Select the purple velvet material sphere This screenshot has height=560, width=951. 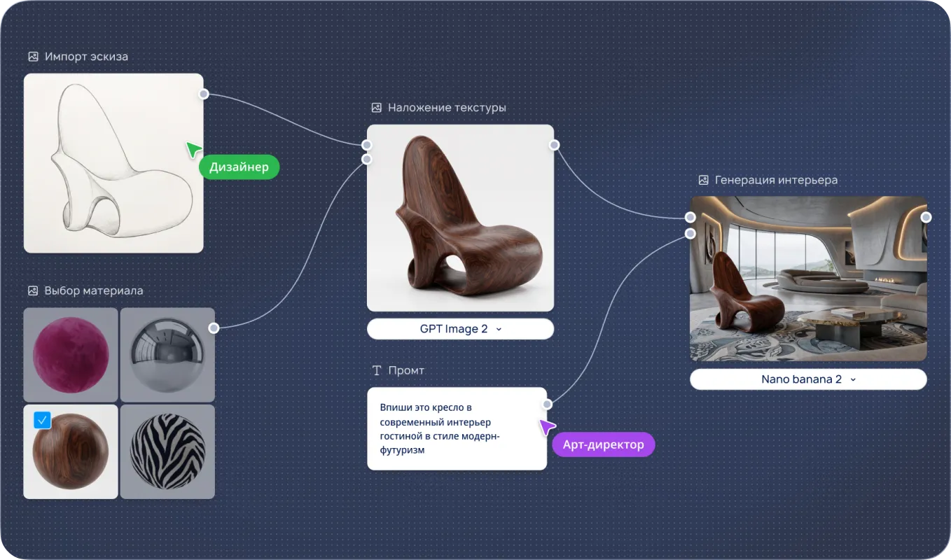(x=71, y=355)
